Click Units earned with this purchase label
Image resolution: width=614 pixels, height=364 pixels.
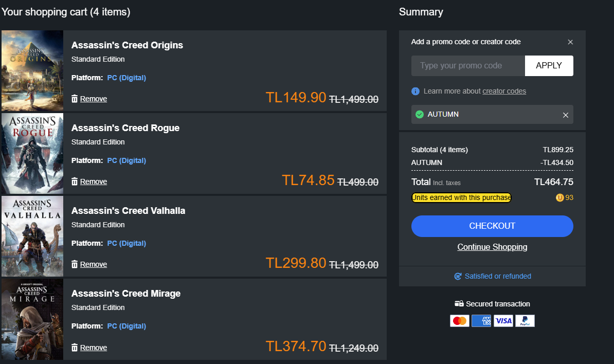461,198
